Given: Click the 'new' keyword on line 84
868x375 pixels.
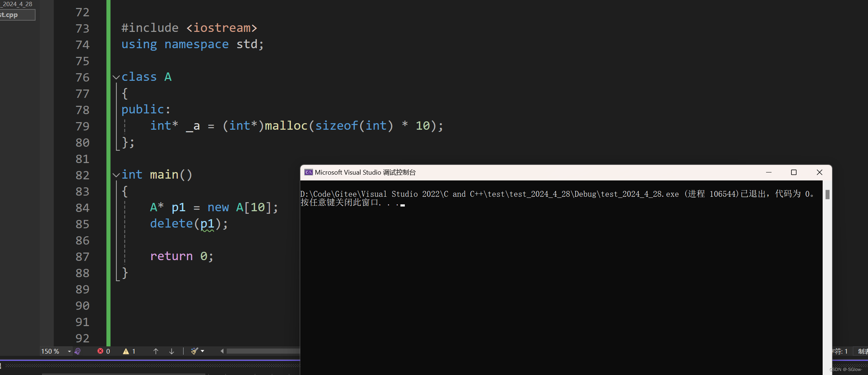Looking at the screenshot, I should [x=218, y=207].
